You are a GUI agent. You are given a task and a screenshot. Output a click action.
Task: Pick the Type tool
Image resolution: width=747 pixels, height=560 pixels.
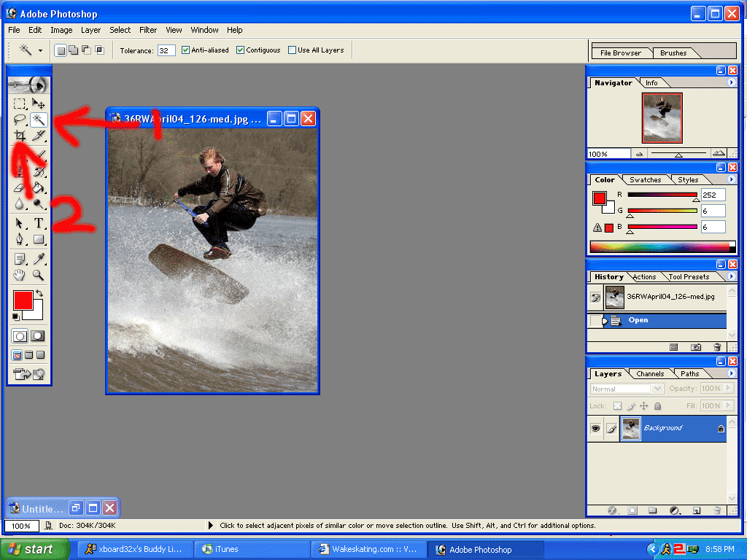39,223
